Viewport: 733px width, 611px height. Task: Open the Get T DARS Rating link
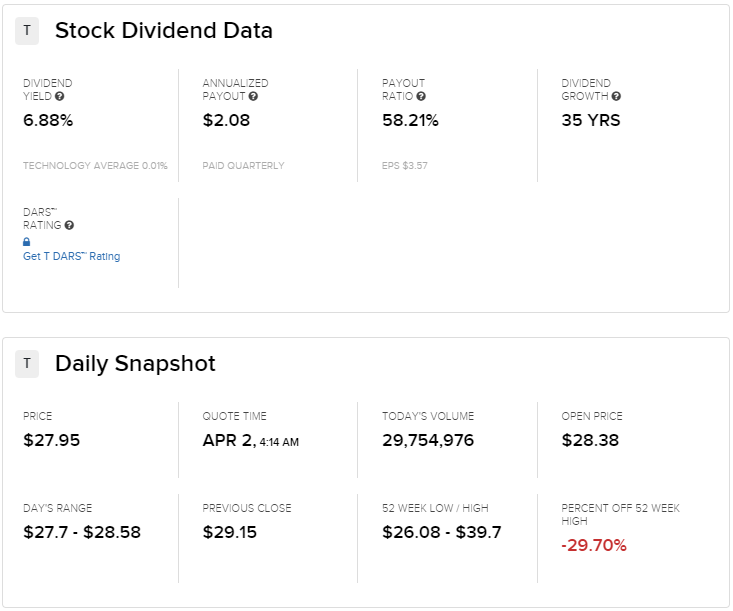[71, 257]
